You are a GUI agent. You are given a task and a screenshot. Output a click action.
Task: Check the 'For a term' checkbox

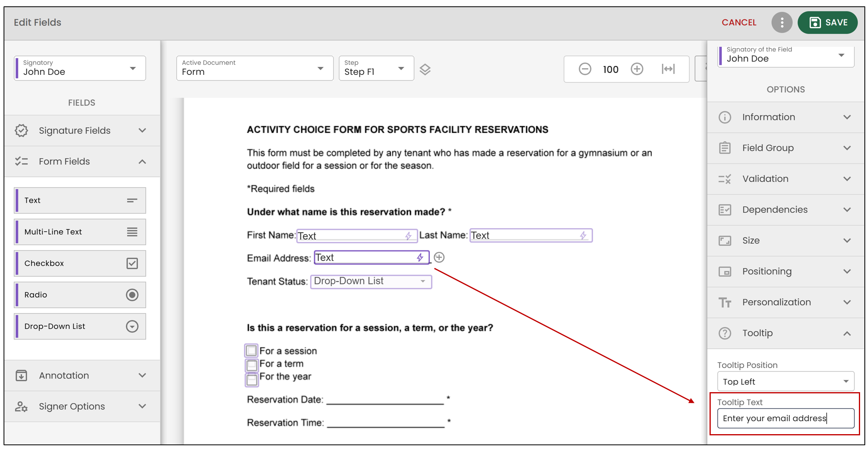tap(251, 364)
